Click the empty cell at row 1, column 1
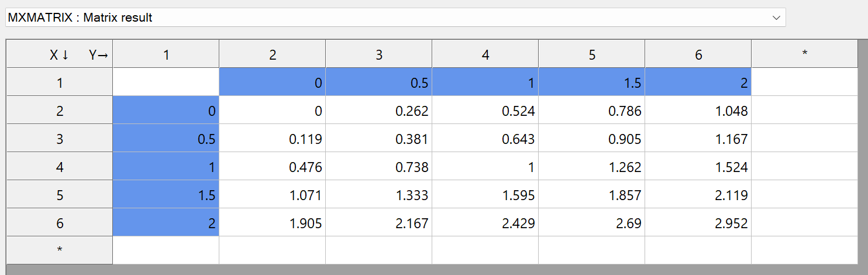868x275 pixels. [x=166, y=82]
